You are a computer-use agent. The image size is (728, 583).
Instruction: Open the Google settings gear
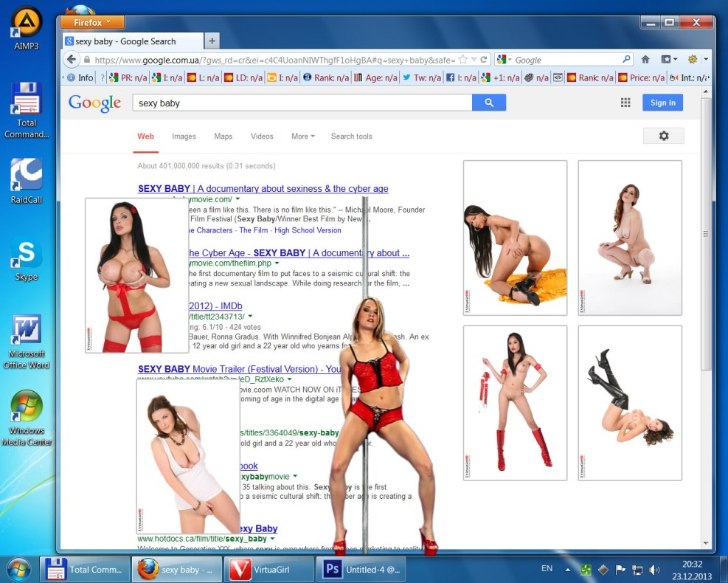pos(663,136)
